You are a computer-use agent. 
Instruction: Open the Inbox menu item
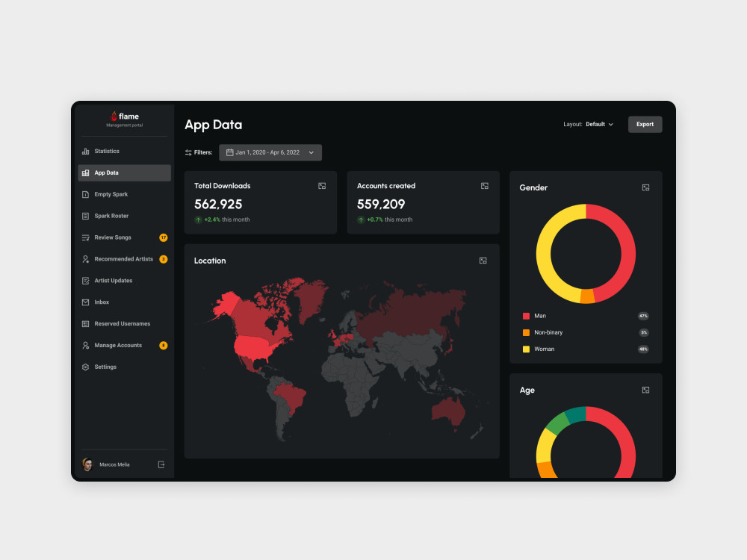pos(124,302)
